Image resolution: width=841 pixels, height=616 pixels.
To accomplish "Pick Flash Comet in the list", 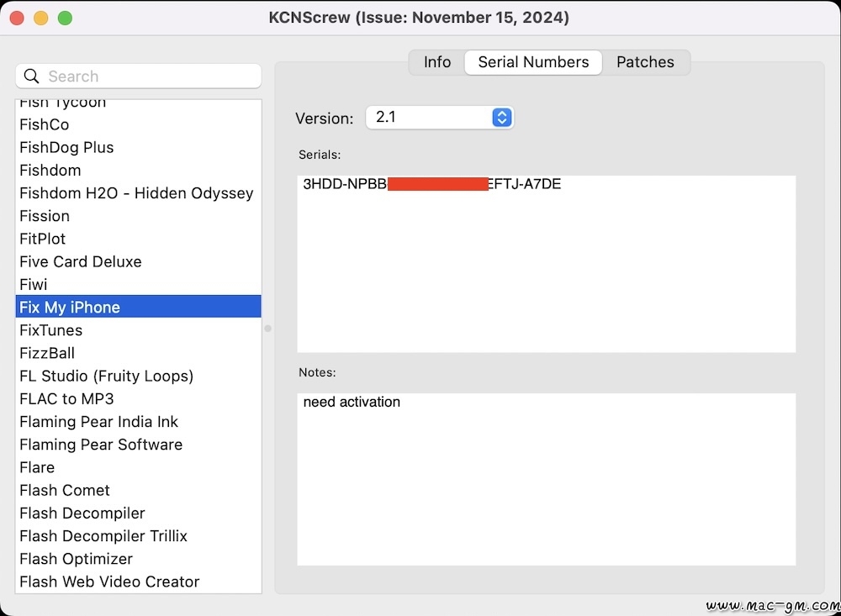I will (x=139, y=490).
